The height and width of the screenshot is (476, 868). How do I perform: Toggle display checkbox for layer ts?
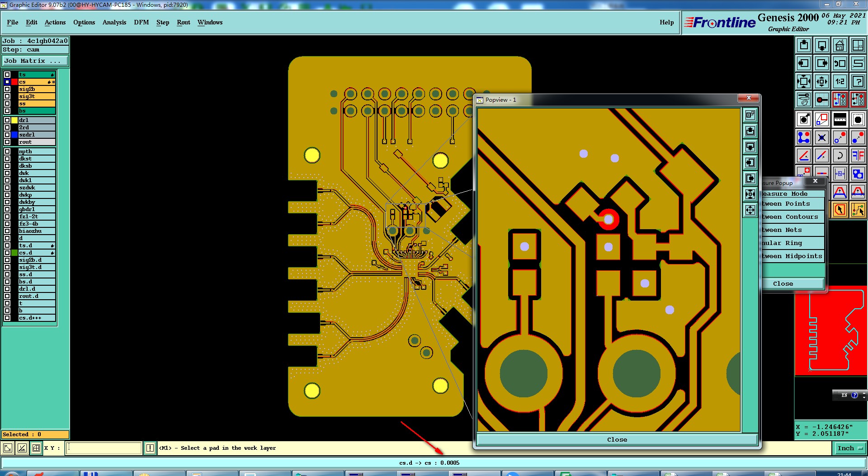[7, 75]
